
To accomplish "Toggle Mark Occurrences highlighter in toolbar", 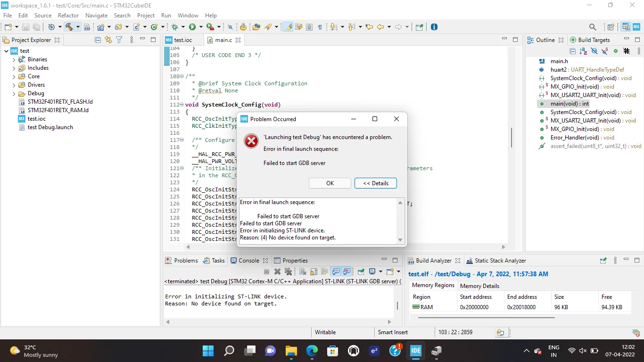I will [x=288, y=27].
